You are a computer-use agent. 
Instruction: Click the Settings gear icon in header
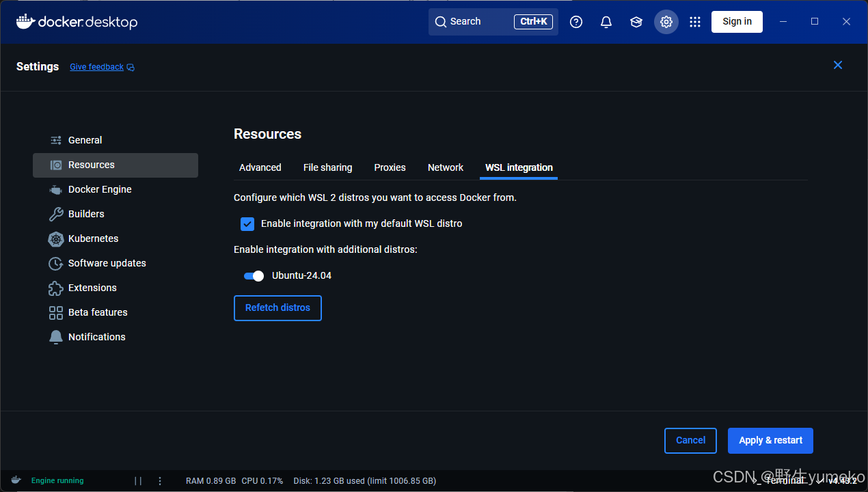pos(666,22)
